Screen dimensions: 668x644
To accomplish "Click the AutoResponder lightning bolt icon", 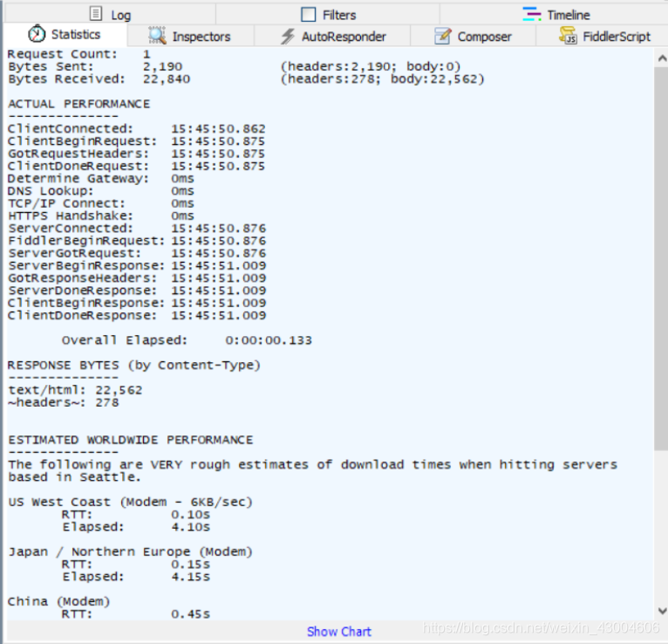I will [x=288, y=37].
